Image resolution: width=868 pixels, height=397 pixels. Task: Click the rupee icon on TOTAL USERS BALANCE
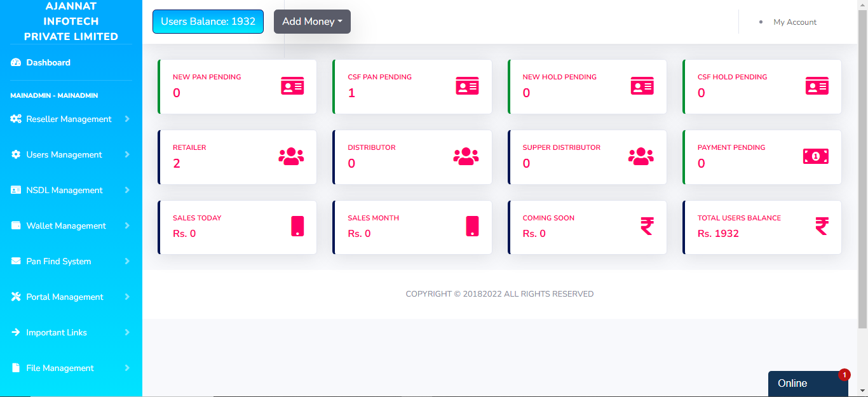823,226
